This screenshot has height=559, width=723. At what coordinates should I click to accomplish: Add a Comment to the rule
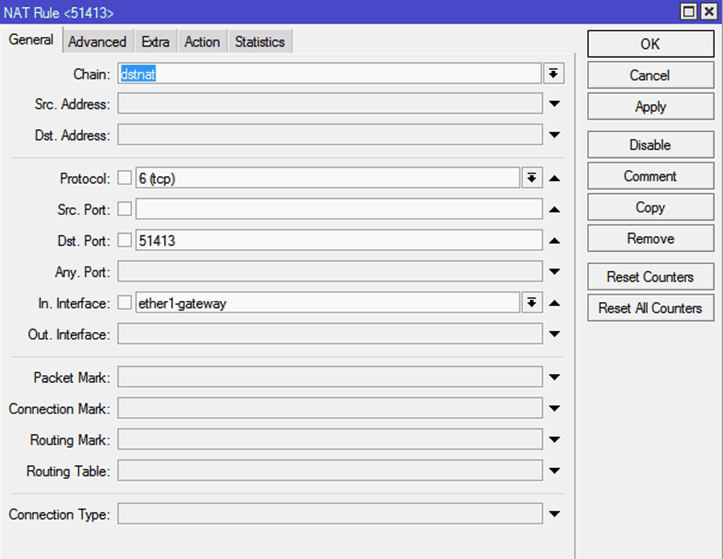click(651, 176)
